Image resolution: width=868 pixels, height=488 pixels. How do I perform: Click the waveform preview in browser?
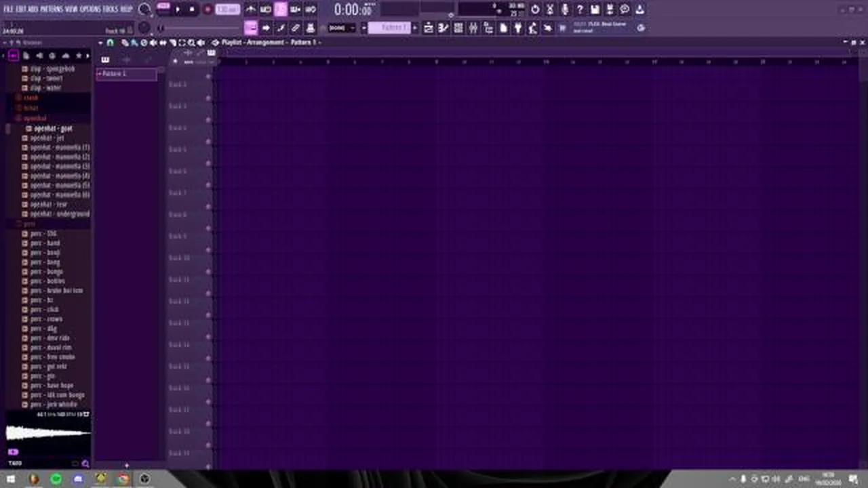(47, 432)
